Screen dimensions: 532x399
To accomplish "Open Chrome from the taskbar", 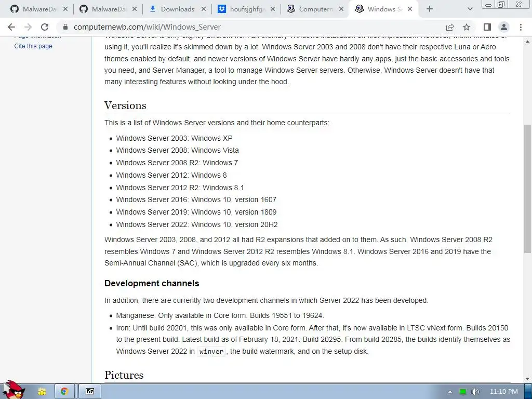I will 64,392.
